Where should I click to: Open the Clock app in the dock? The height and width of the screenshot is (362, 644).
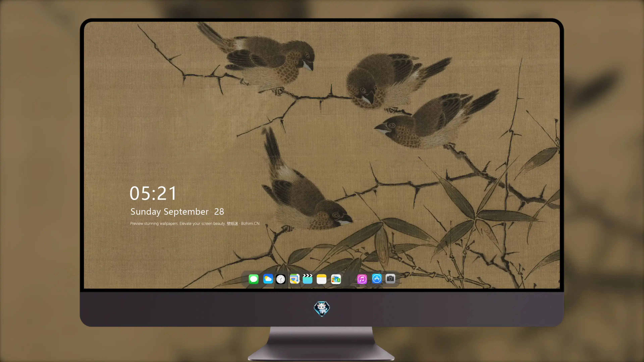coord(281,279)
